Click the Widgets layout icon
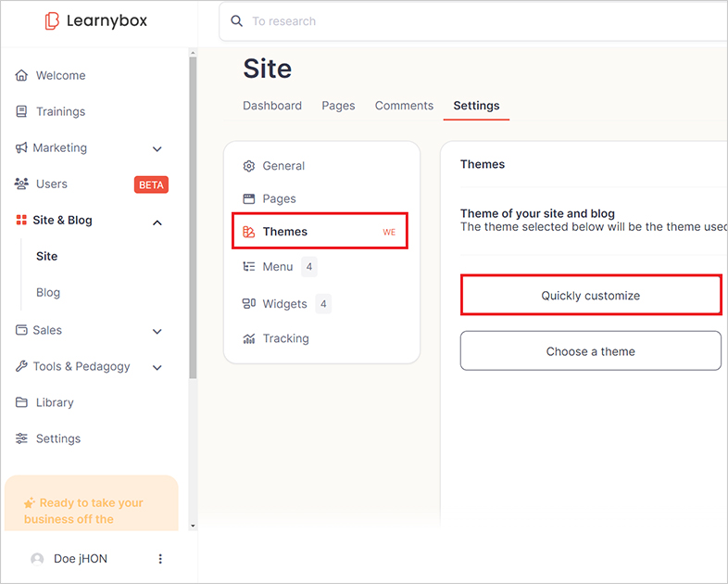The image size is (728, 584). [249, 303]
